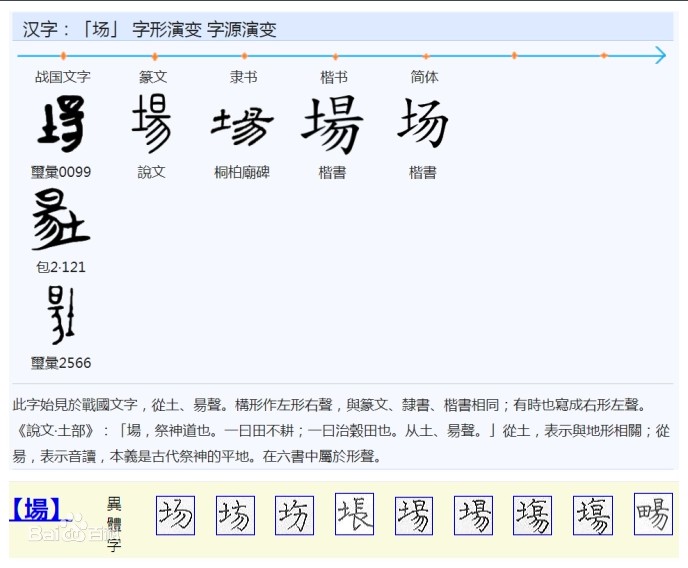Image resolution: width=688 pixels, height=568 pixels.
Task: Click the 楷书 timeline marker dot
Action: pyautogui.click(x=335, y=56)
